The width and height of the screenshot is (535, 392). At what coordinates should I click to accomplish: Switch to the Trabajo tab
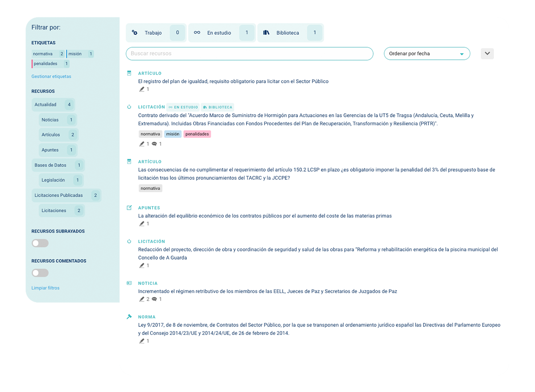click(x=156, y=33)
